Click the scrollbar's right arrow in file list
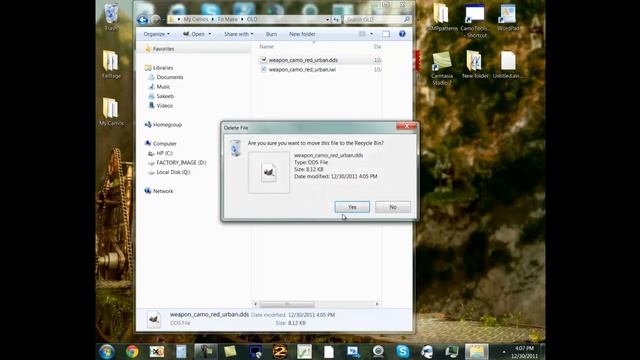640x360 pixels. tap(377, 304)
